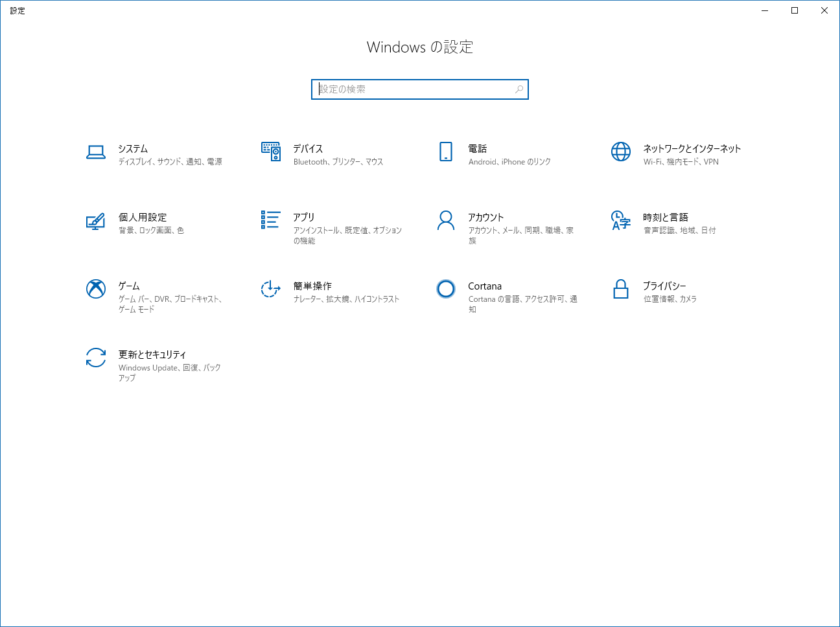Open the 個人用設定 paintbrush icon
The width and height of the screenshot is (840, 627).
pyautogui.click(x=96, y=222)
